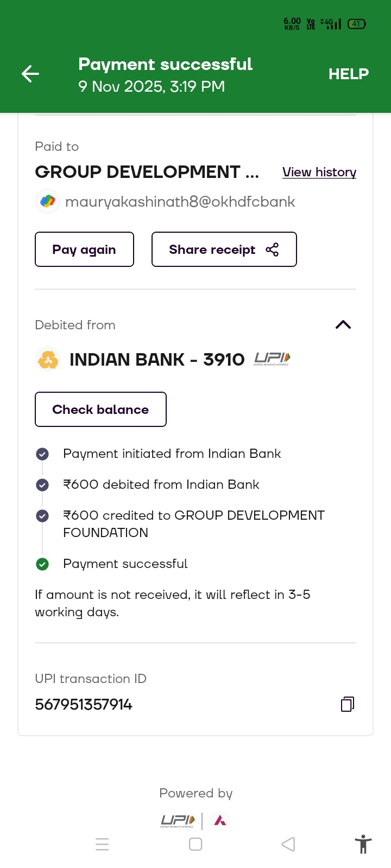The height and width of the screenshot is (868, 391).
Task: Open HELP for this payment
Action: (x=348, y=74)
